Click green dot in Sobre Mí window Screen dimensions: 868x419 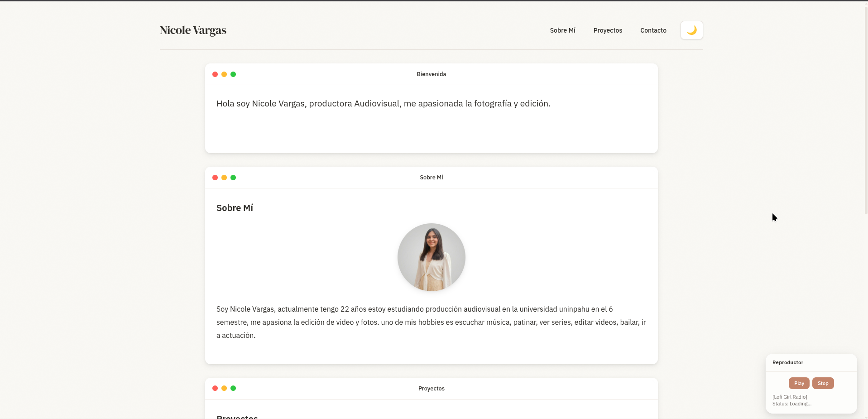(x=233, y=178)
